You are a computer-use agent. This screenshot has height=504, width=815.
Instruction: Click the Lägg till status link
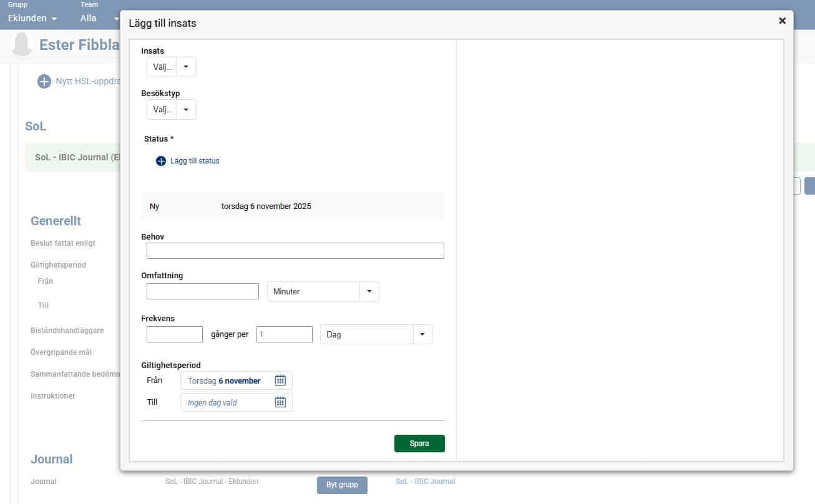click(195, 161)
